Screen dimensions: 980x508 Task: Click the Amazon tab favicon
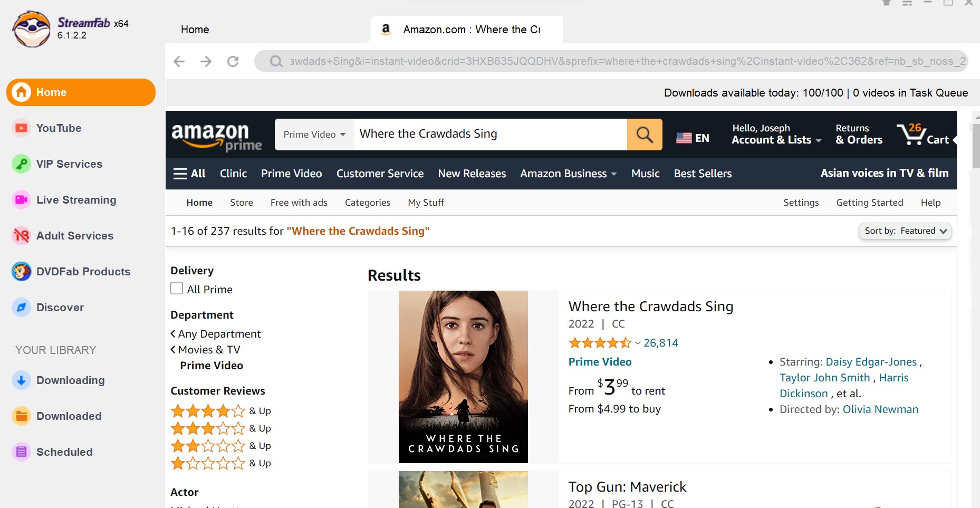386,30
